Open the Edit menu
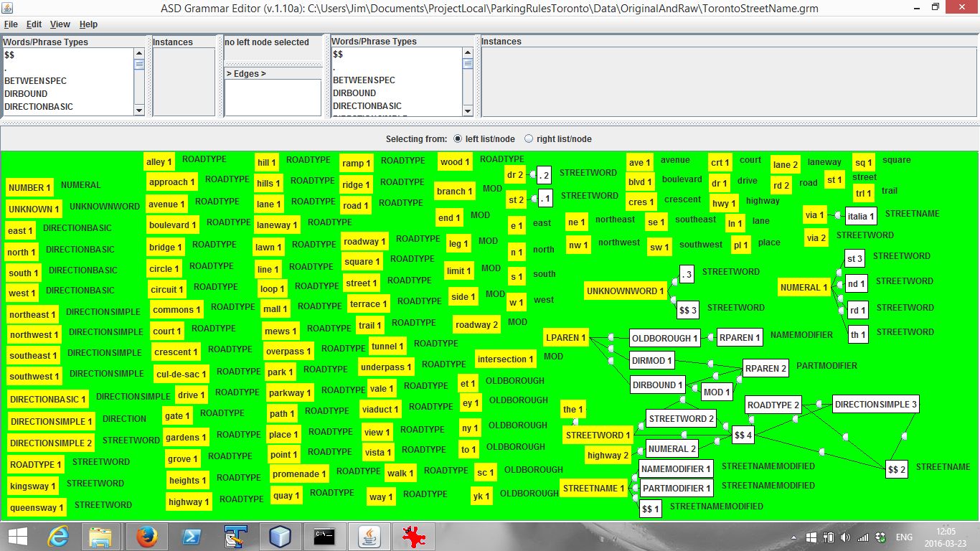 34,24
